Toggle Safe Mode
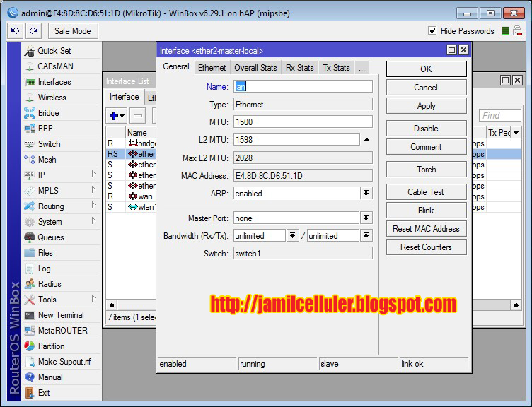Screen dimensions: 532x407 (73, 31)
